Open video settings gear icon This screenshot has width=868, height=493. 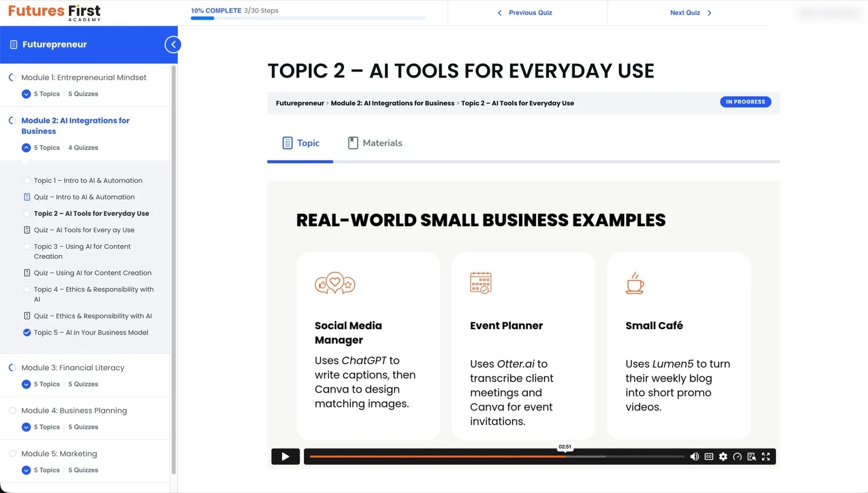click(723, 457)
